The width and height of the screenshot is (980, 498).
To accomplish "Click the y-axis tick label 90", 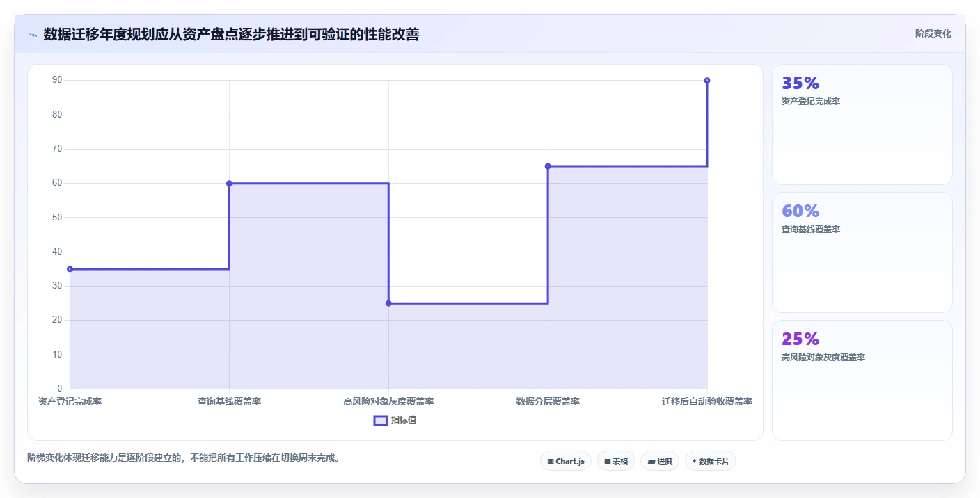I will pyautogui.click(x=57, y=81).
